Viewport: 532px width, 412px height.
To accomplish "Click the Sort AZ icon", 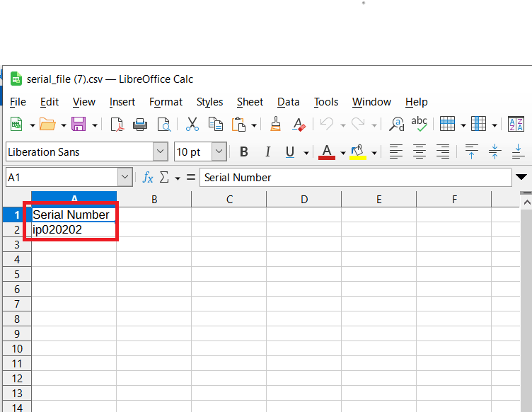I will pyautogui.click(x=516, y=124).
